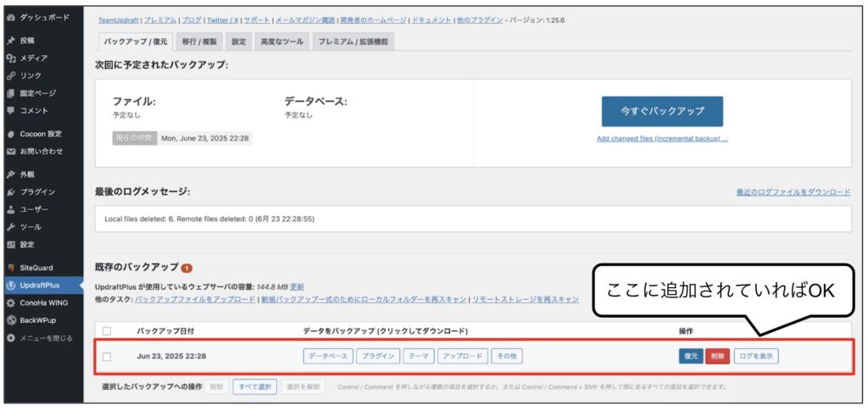Click the red 削除 button in backup row

click(x=717, y=357)
